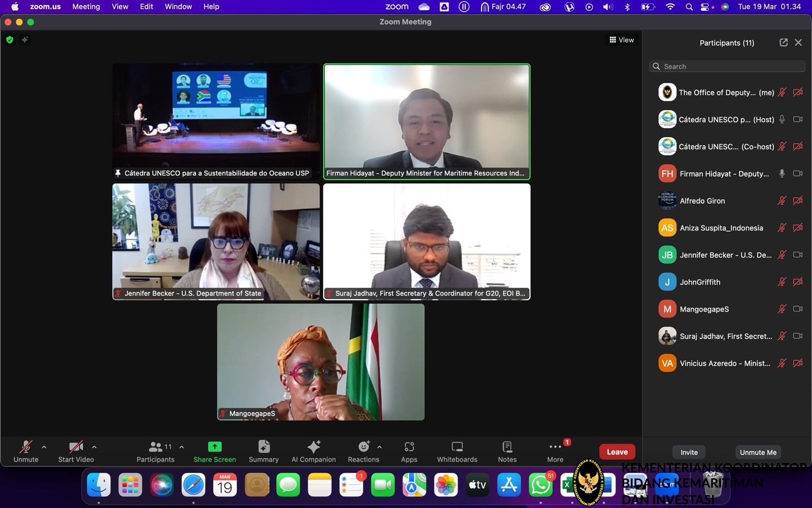Open the meeting Summary tool
This screenshot has width=812, height=508.
(x=263, y=451)
